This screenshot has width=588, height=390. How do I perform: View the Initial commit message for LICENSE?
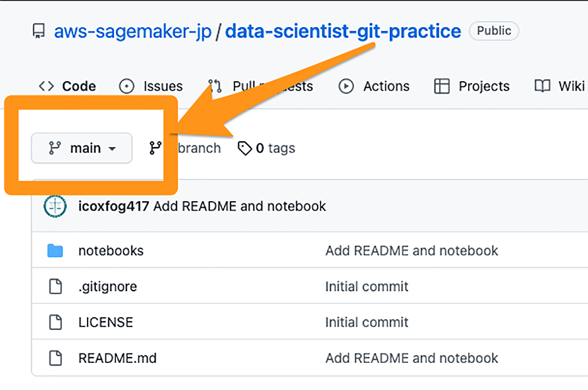367,322
